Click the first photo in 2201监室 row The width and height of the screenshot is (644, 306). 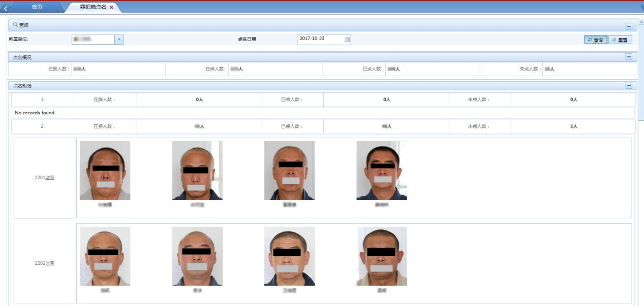click(105, 171)
